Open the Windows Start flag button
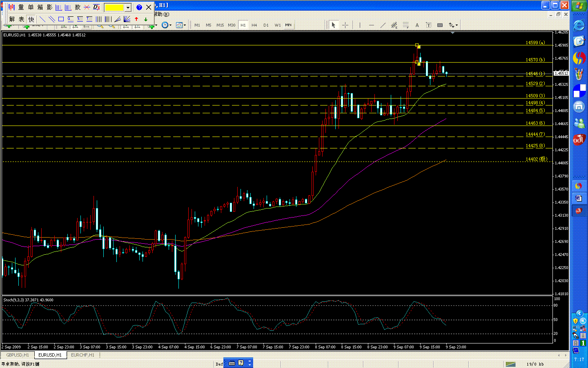This screenshot has width=588, height=368. coord(579,6)
